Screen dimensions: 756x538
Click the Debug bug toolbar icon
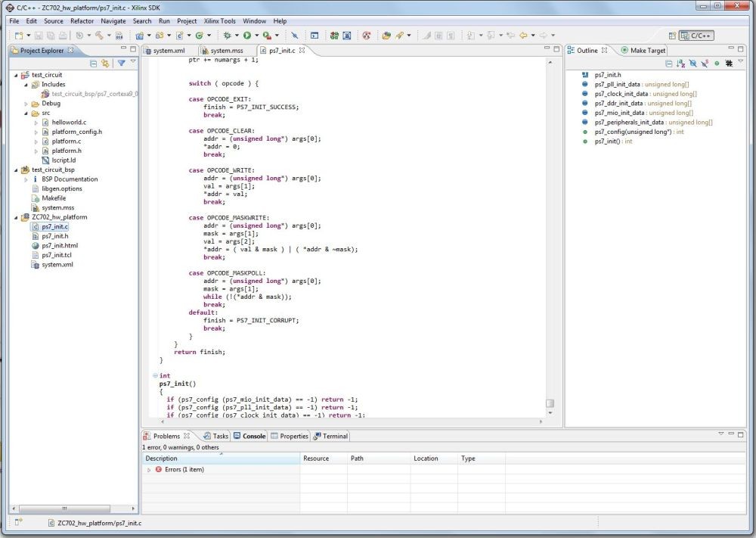click(x=227, y=36)
